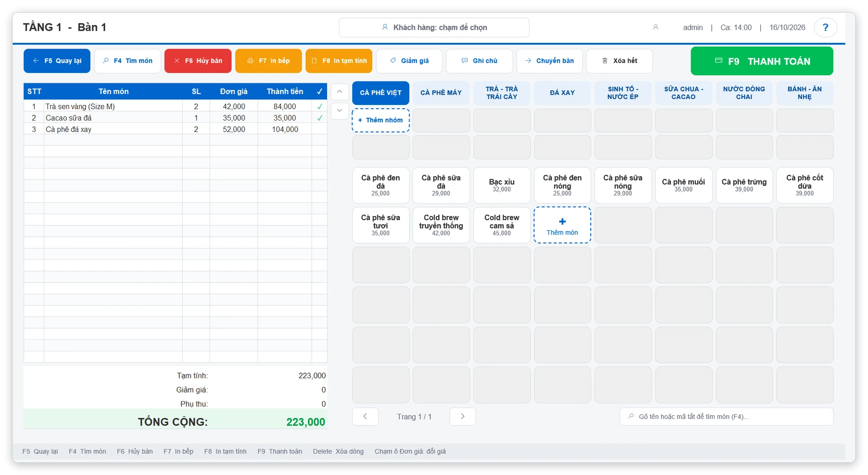
Task: Open the help question mark icon
Action: [825, 27]
